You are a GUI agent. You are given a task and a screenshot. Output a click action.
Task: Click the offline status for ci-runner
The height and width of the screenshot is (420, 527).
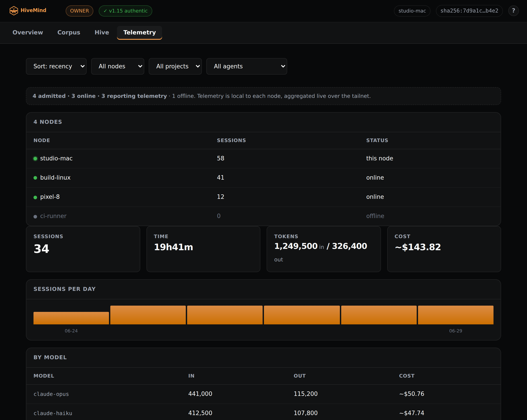coord(375,216)
